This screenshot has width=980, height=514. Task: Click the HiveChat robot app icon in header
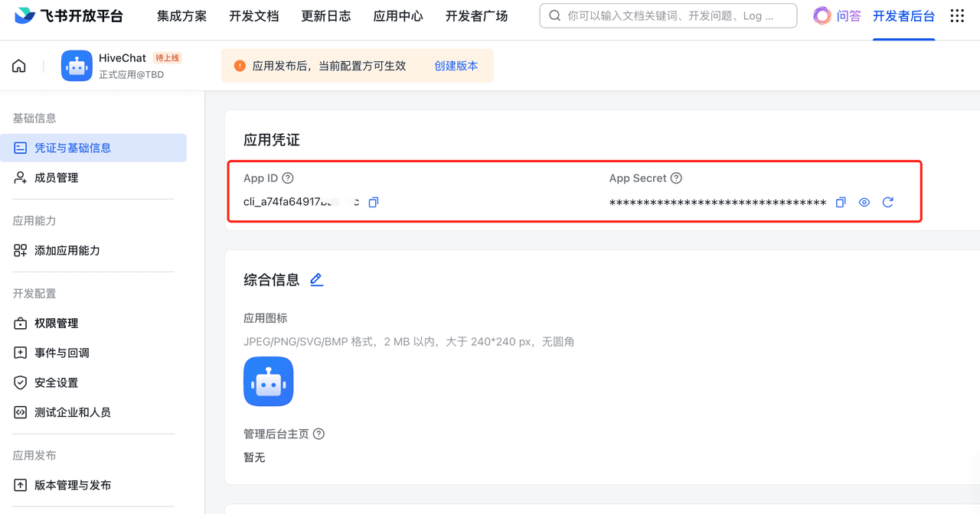pos(77,66)
